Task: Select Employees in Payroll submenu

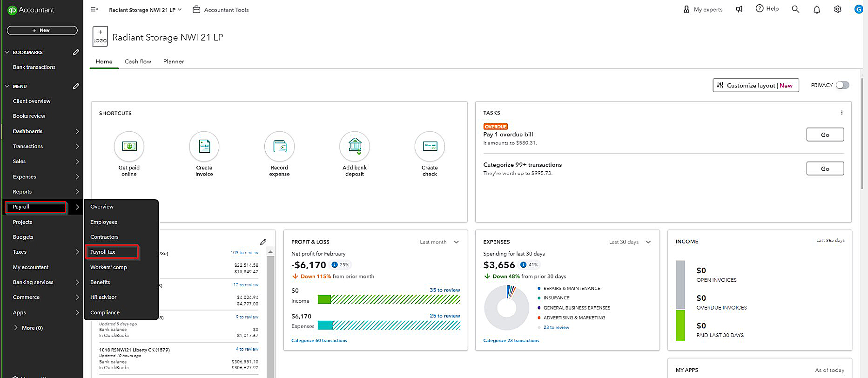Action: point(104,222)
